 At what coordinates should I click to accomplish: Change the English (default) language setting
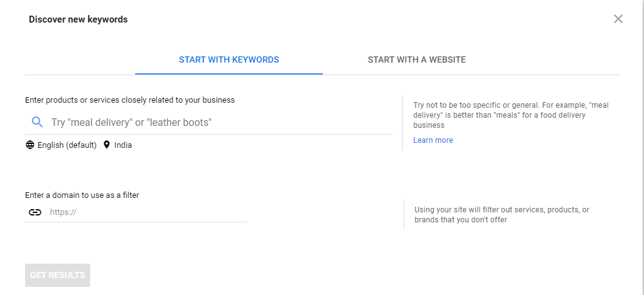coord(67,145)
